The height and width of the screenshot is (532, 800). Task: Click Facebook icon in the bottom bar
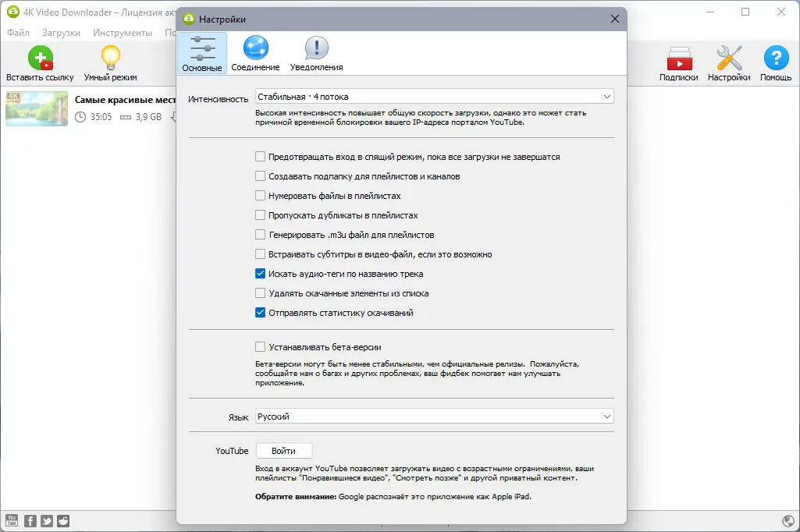[x=30, y=521]
